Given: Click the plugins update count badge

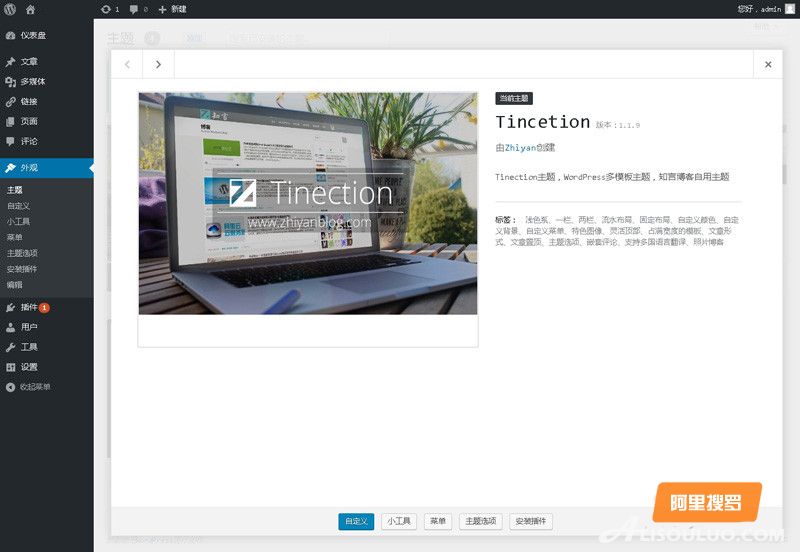Looking at the screenshot, I should pyautogui.click(x=44, y=308).
